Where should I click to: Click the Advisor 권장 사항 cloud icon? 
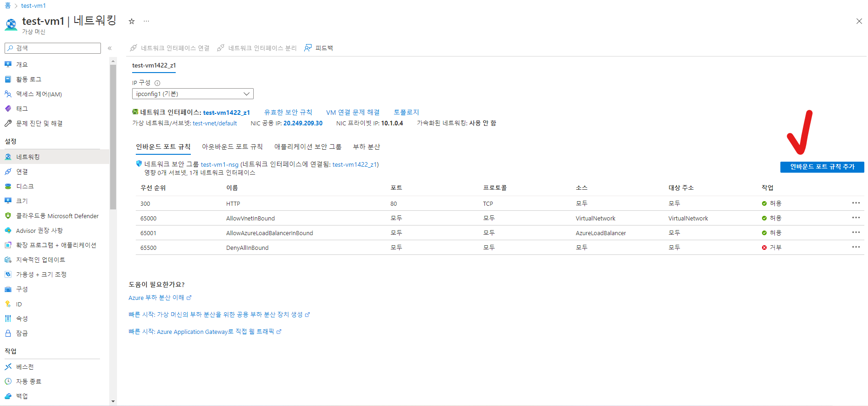8,230
